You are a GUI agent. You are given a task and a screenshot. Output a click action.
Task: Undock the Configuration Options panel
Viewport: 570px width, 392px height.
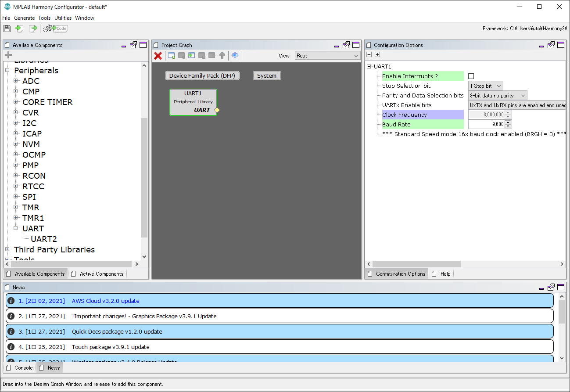click(551, 45)
